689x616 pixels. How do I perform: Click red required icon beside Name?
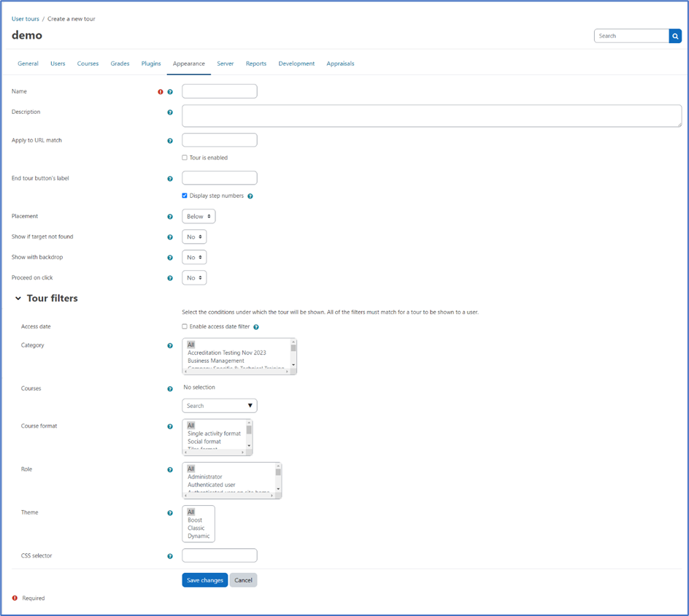(161, 92)
